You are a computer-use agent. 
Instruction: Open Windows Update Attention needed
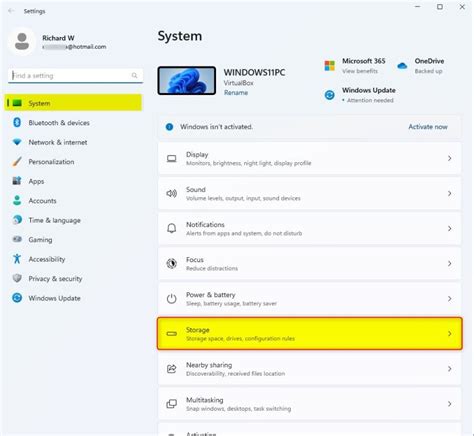tap(370, 100)
